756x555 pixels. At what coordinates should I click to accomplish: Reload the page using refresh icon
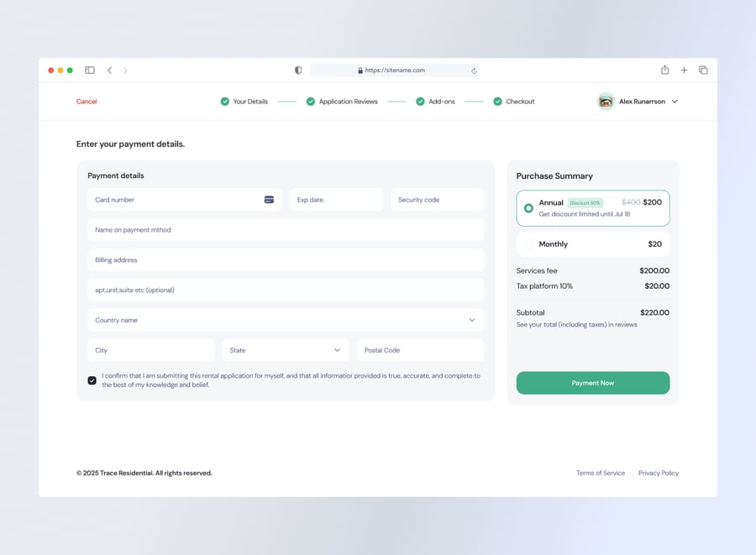pos(474,71)
